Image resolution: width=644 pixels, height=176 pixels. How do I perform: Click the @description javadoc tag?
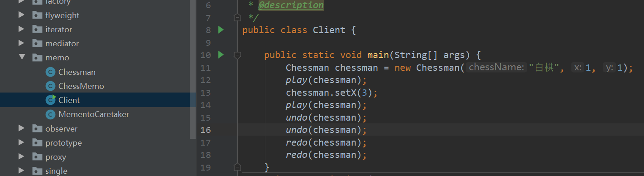tap(291, 5)
